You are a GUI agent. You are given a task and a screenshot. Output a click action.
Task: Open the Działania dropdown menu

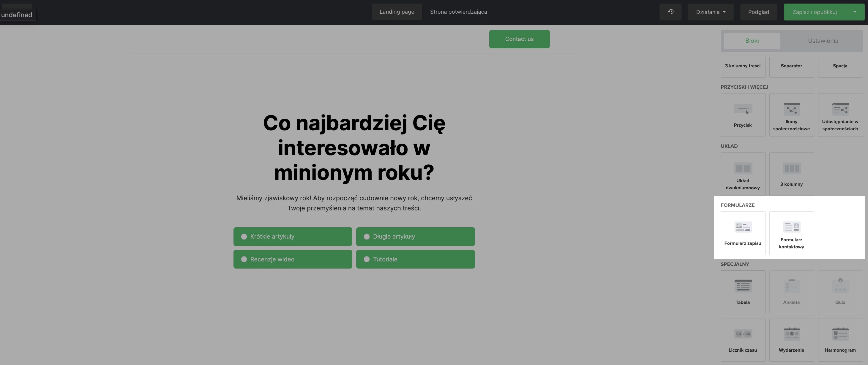click(x=710, y=12)
